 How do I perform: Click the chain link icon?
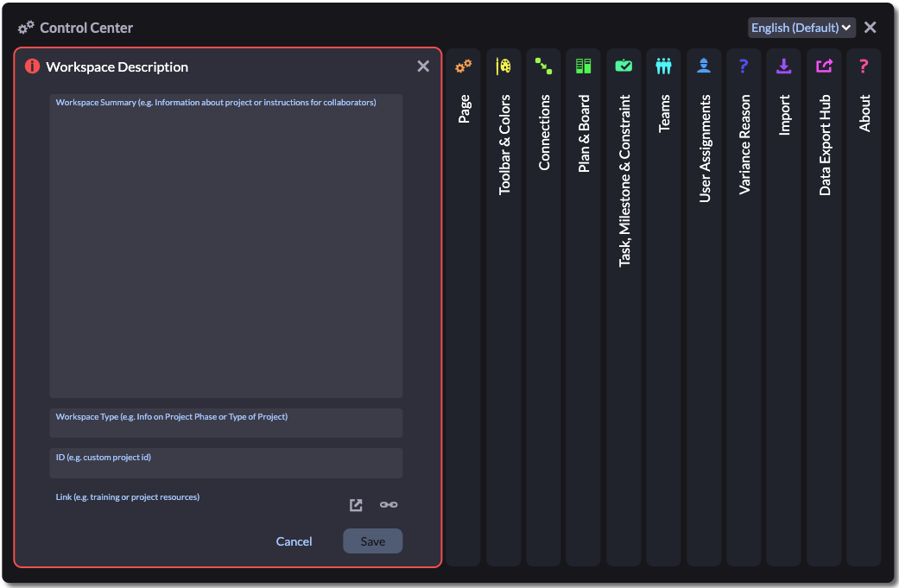[x=389, y=504]
